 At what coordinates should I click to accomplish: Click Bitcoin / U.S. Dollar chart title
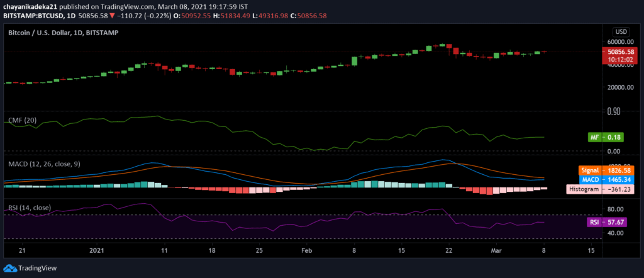coord(64,33)
